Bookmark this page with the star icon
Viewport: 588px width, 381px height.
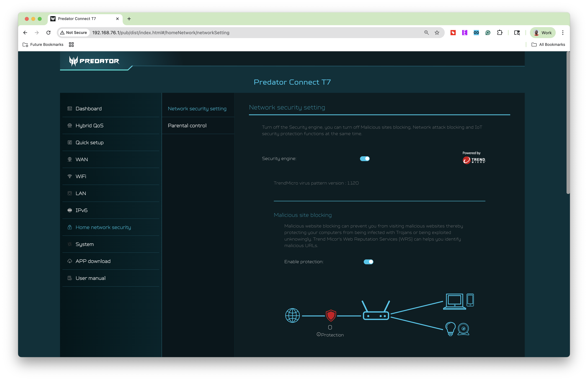(x=437, y=33)
